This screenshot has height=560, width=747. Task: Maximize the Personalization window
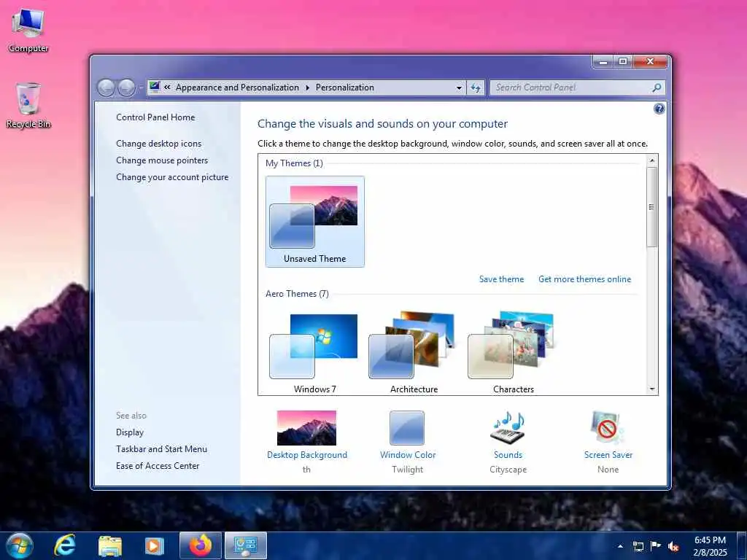point(623,61)
